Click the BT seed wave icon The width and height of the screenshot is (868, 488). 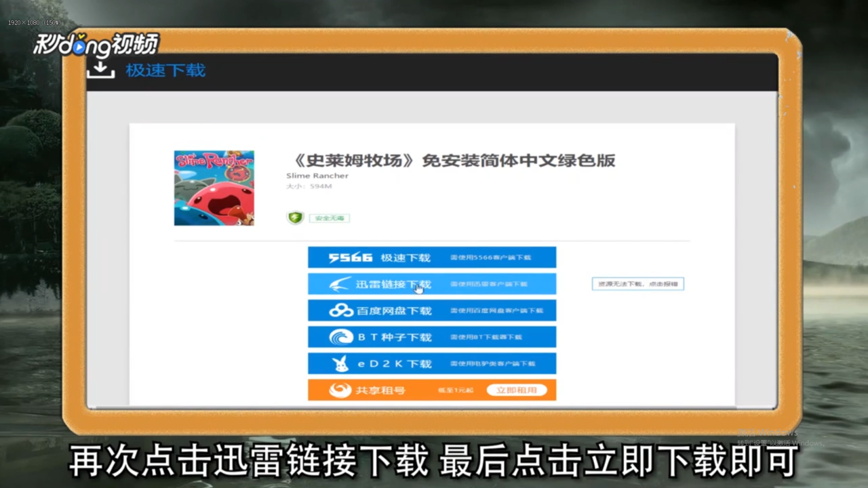[x=341, y=337]
